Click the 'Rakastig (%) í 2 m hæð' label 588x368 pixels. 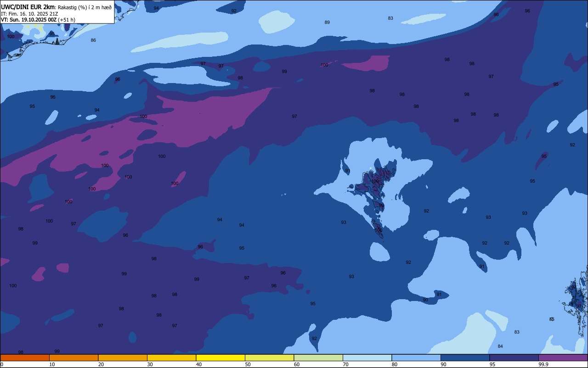[x=85, y=7]
